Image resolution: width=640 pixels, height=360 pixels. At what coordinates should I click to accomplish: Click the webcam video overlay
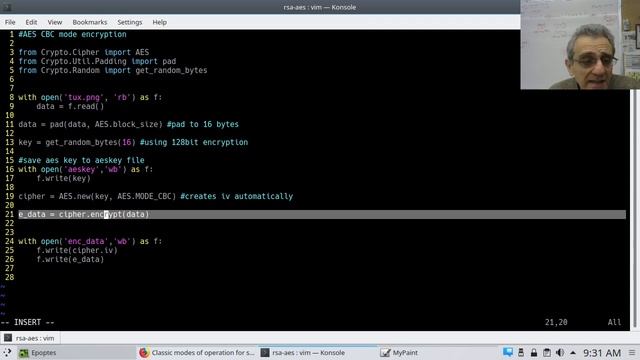(x=580, y=44)
